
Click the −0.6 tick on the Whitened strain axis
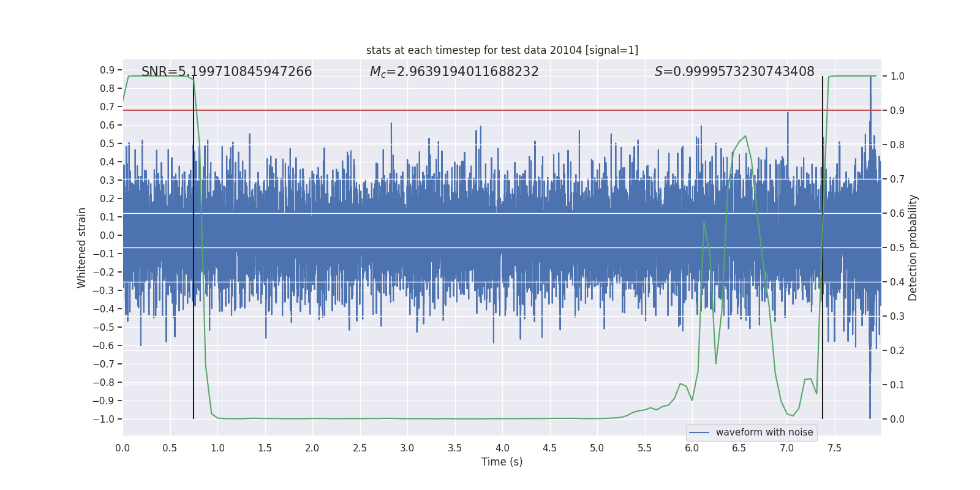104,346
